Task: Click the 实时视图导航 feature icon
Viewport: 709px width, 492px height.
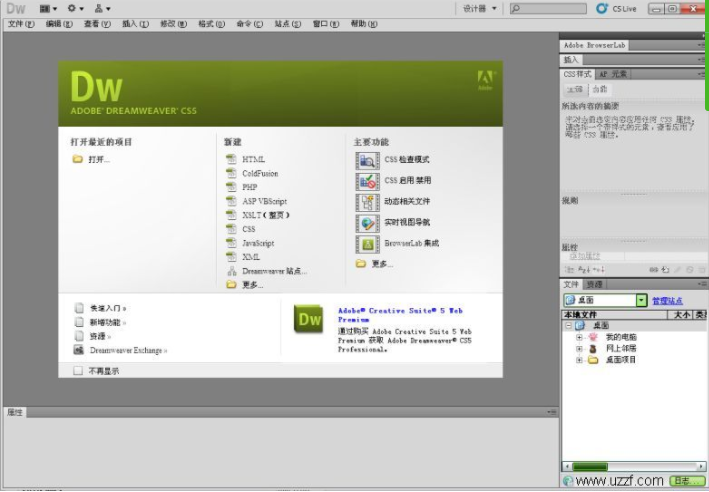Action: click(x=367, y=223)
